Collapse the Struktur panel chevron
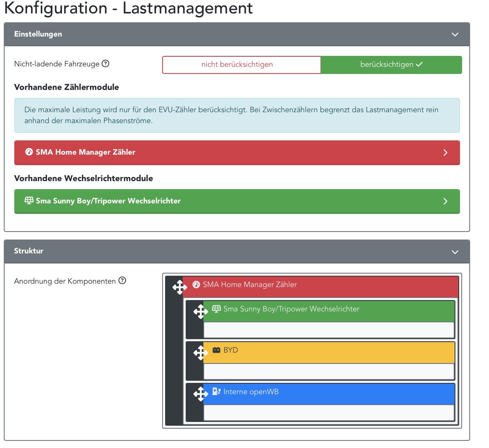Viewport: 489px width, 448px height. [x=455, y=252]
